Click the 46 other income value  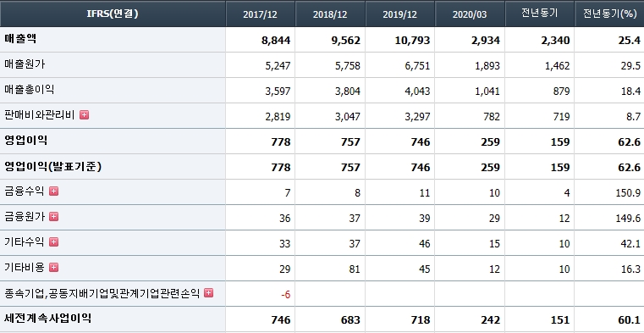424,244
